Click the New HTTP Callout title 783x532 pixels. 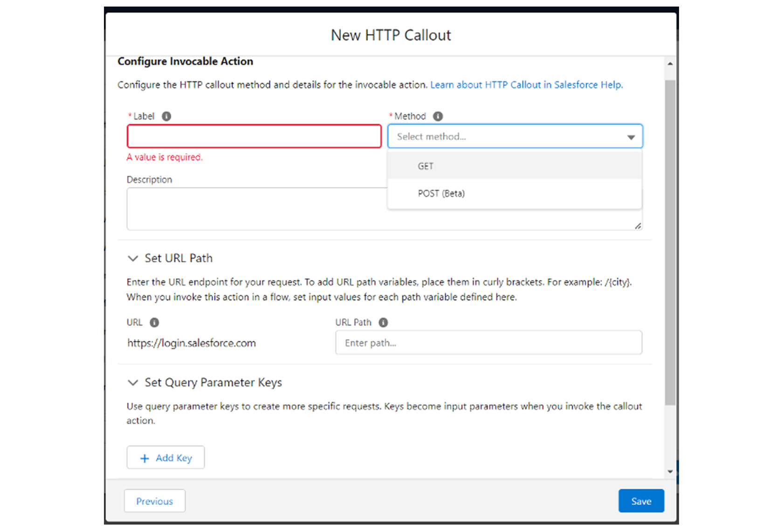[x=391, y=35]
